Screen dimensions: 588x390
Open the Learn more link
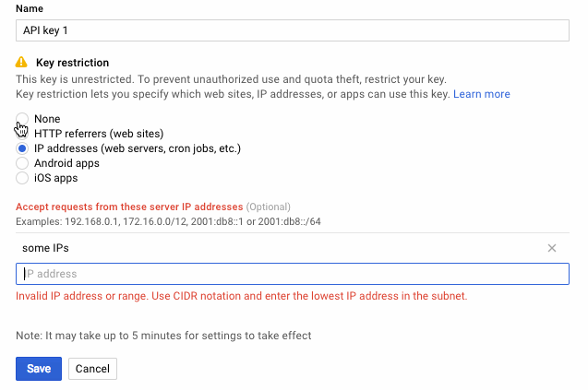481,94
